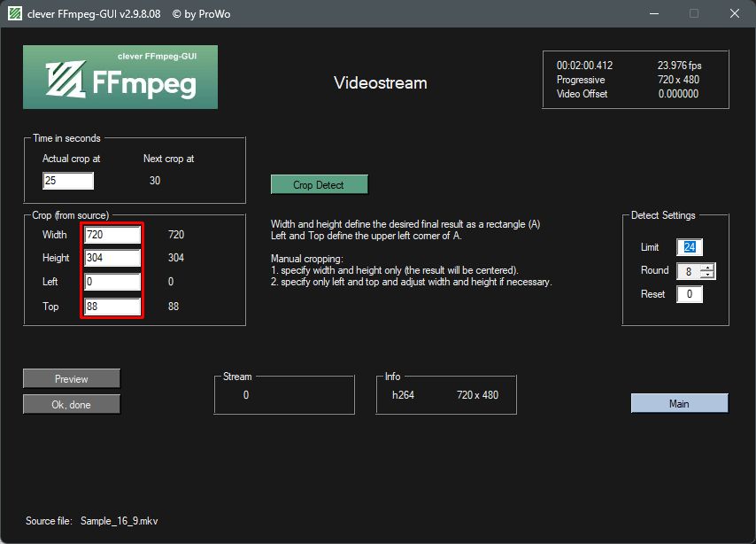Click the clever FFmpeg-GUI title bar icon
Image resolution: width=756 pixels, height=544 pixels.
[15, 13]
